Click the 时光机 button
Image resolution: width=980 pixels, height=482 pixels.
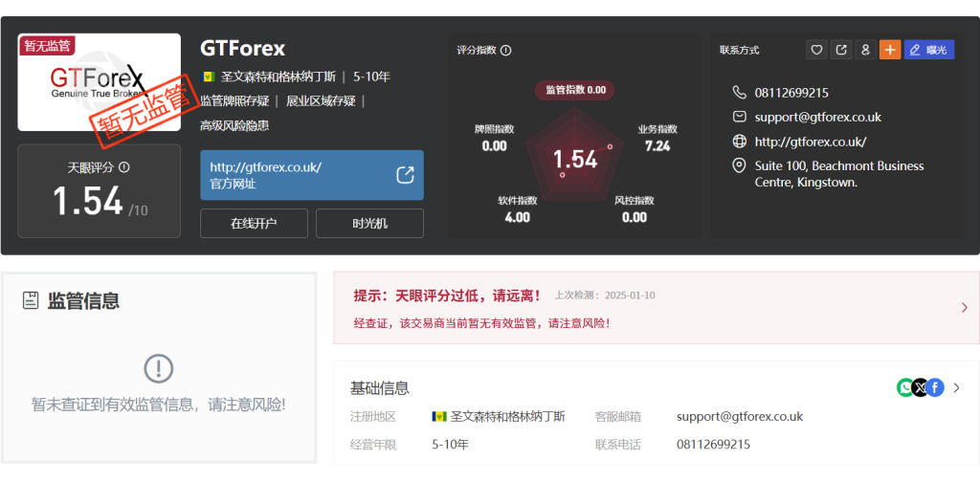click(x=369, y=223)
